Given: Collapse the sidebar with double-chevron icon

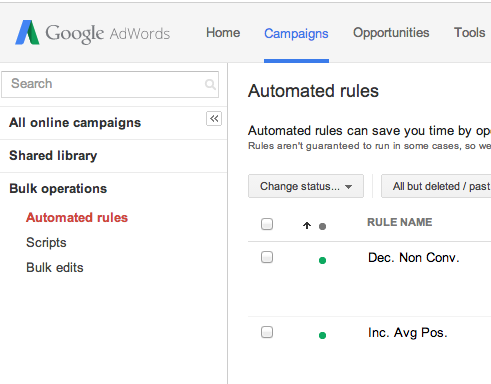Looking at the screenshot, I should coord(214,118).
